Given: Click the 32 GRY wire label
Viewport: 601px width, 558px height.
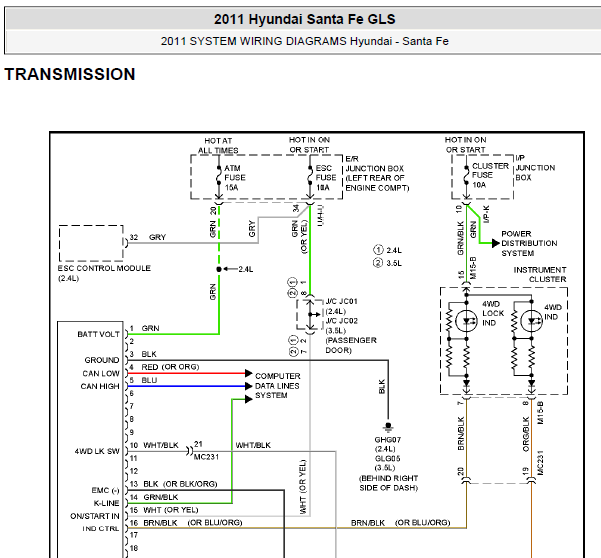Looking at the screenshot, I should [148, 237].
